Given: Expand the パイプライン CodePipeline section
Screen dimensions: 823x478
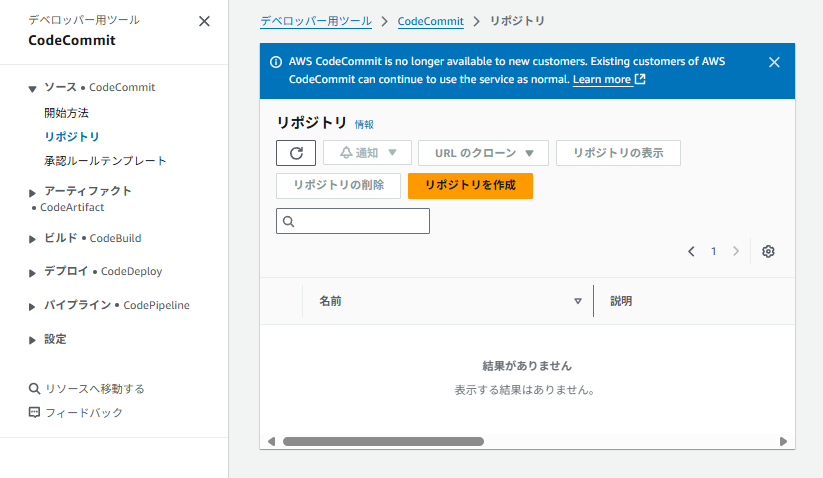Looking at the screenshot, I should pos(33,307).
